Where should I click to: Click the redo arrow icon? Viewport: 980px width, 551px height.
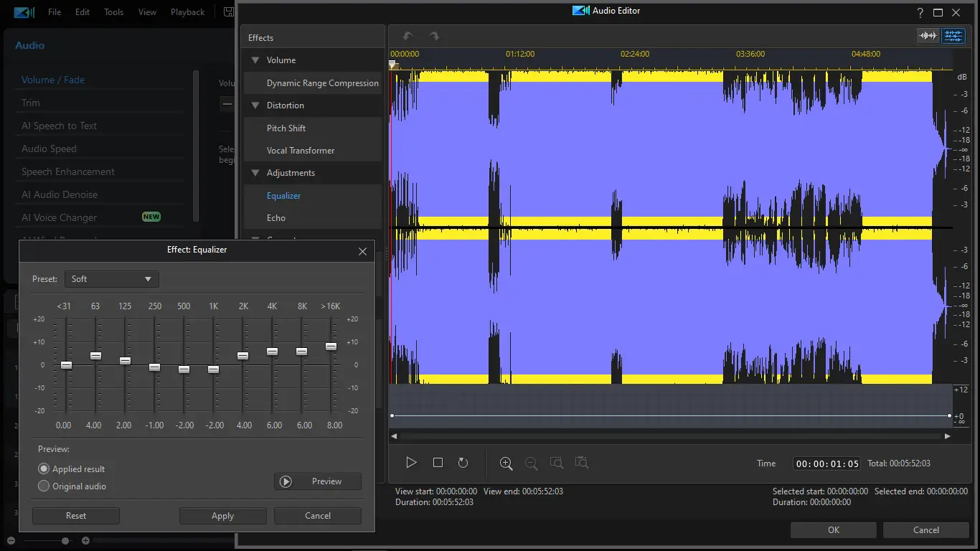434,36
